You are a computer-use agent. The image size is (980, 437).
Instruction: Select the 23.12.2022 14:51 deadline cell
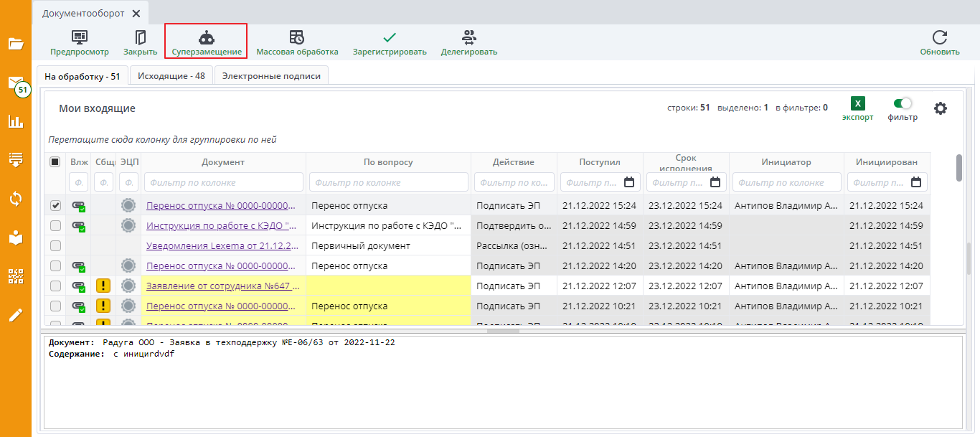(x=686, y=245)
